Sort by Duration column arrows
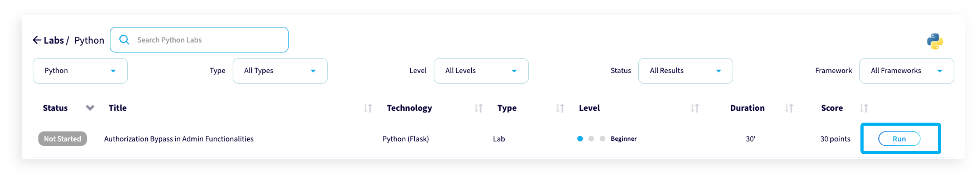This screenshot has width=980, height=182. pos(789,108)
